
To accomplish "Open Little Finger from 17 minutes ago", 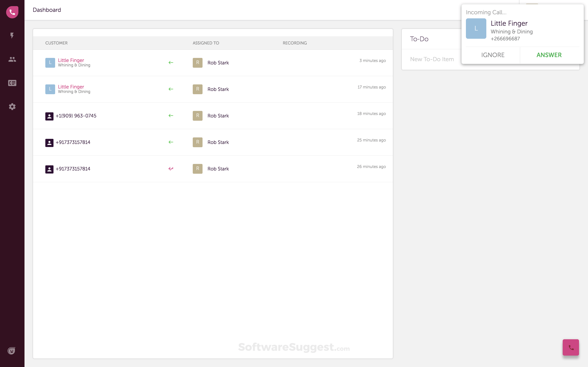I will pos(71,87).
